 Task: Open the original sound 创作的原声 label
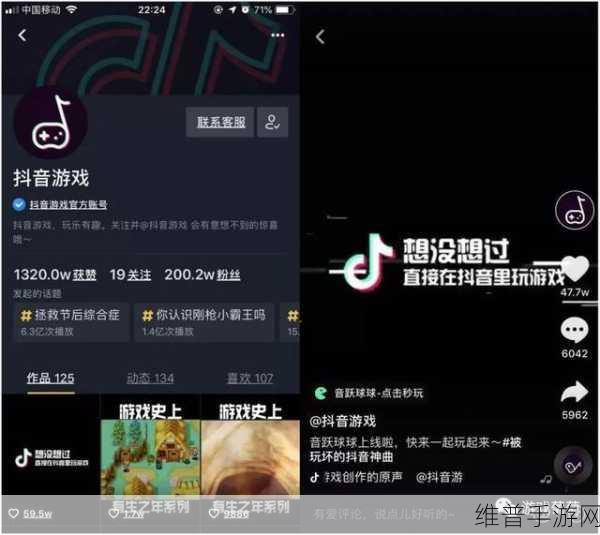coord(363,477)
